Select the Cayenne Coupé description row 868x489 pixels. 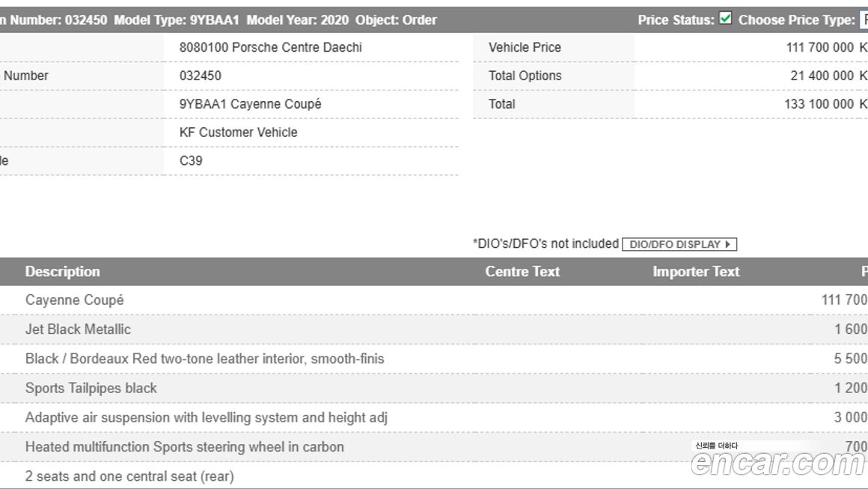75,300
